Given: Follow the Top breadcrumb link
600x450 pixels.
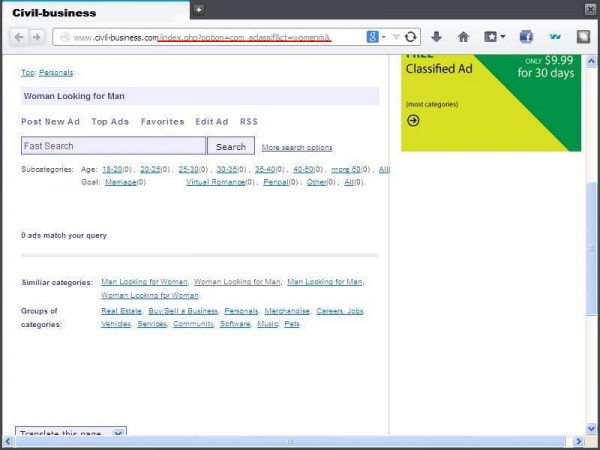Looking at the screenshot, I should click(28, 73).
